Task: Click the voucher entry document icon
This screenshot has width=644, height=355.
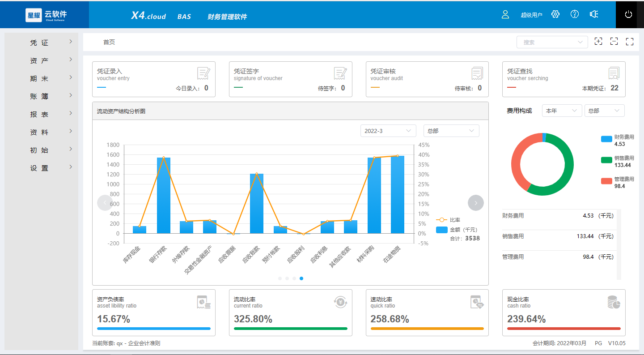Action: (x=203, y=73)
